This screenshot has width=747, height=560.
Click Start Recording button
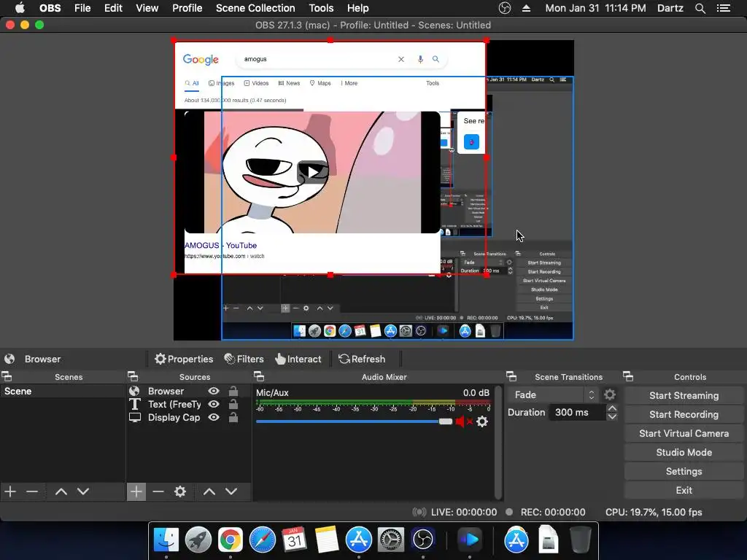coord(684,415)
